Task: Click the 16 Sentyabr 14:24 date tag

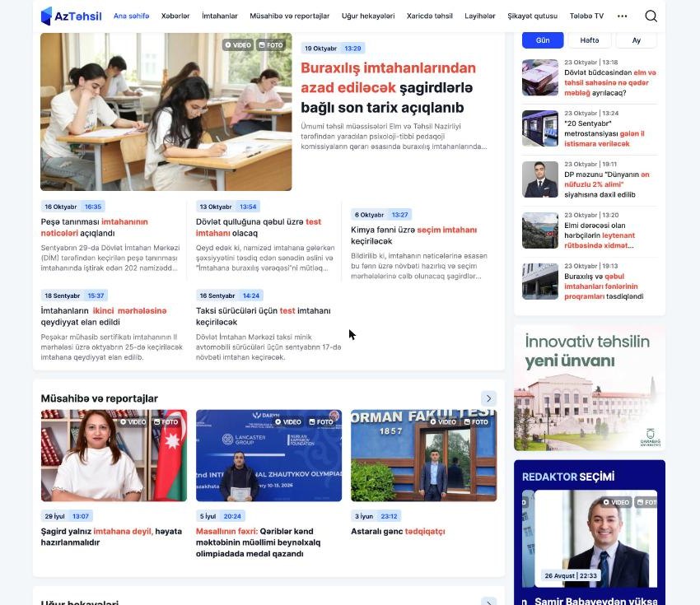Action: [x=230, y=296]
